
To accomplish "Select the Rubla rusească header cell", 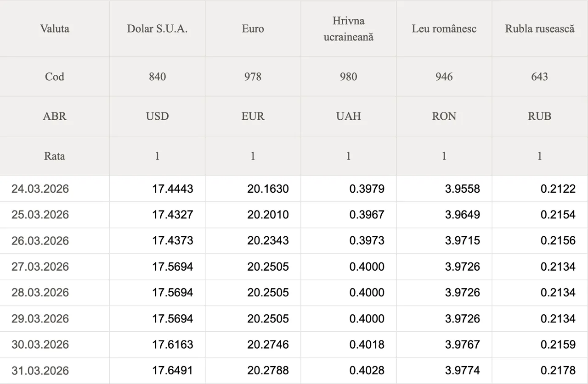I will point(539,28).
